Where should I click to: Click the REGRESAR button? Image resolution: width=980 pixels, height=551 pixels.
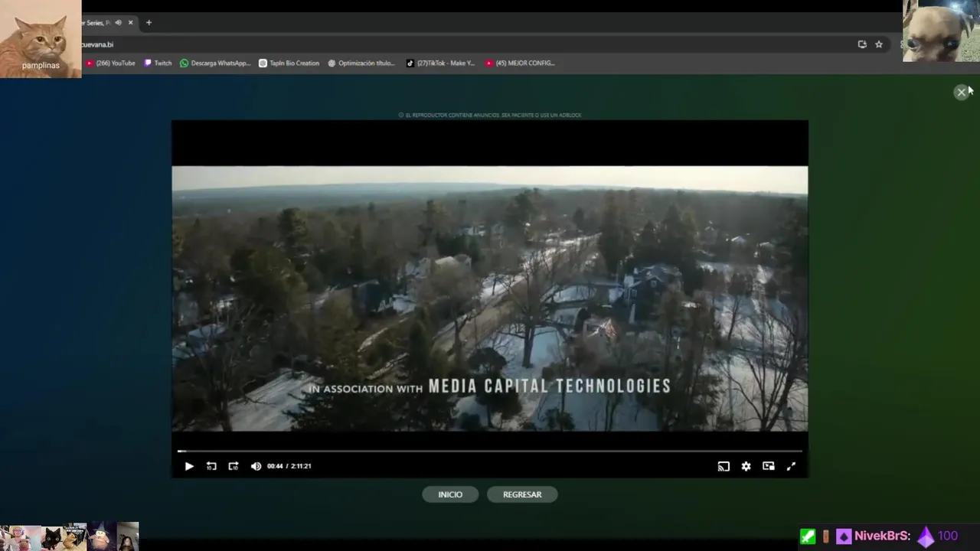[522, 494]
